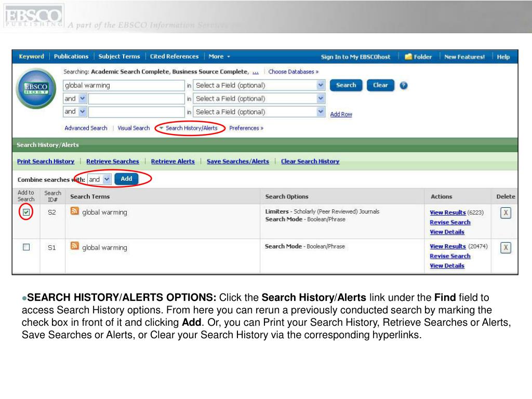Click Save Searches/Alerts link

click(x=238, y=162)
